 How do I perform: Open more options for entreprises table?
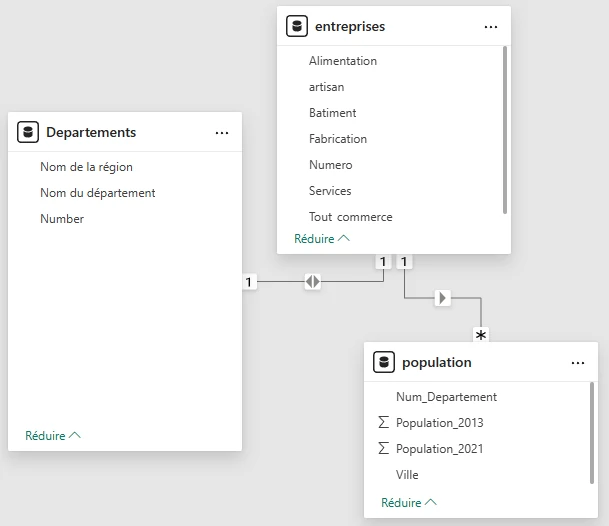490,27
